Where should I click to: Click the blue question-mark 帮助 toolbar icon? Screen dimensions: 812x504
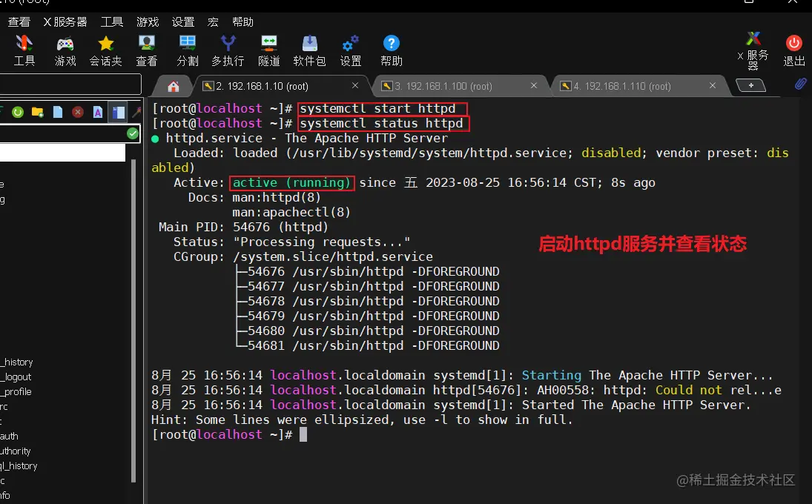click(392, 50)
